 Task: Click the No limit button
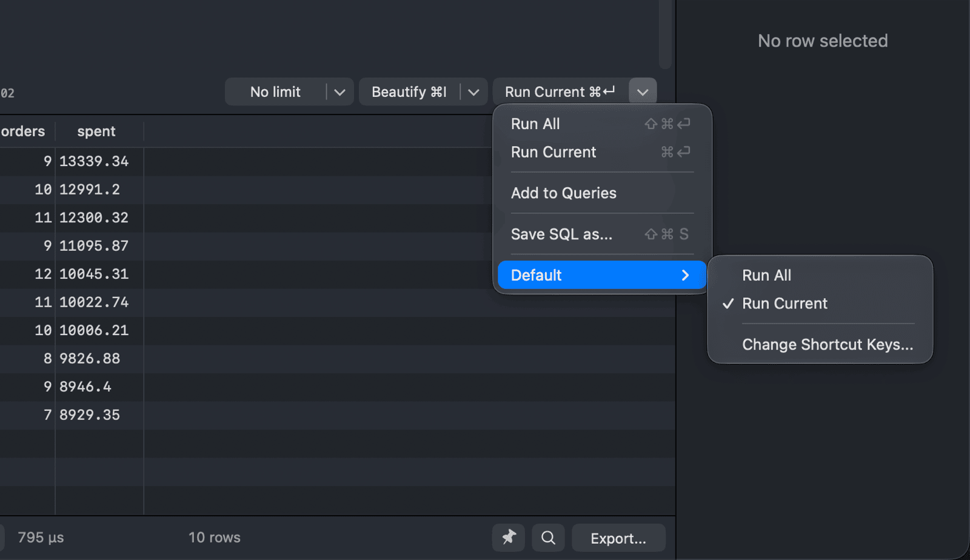pos(275,92)
